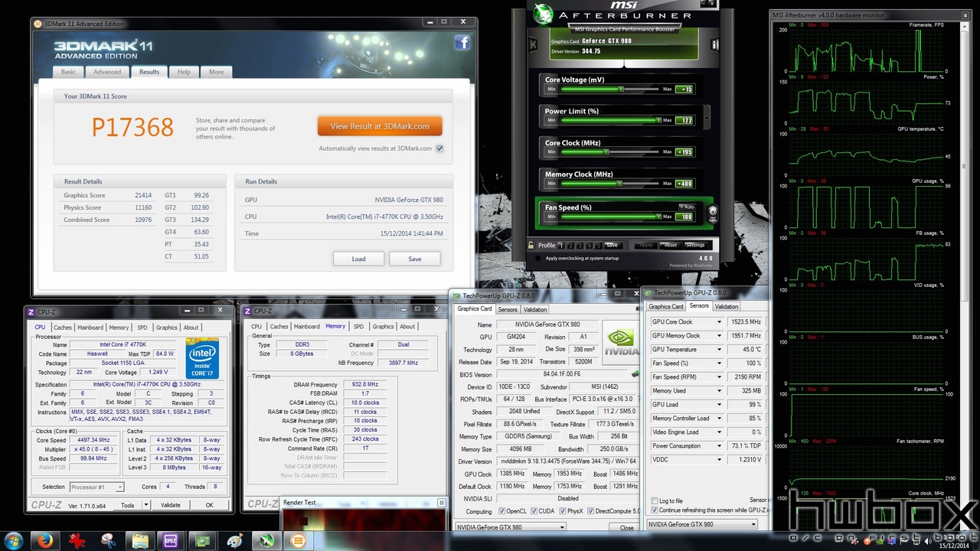This screenshot has width=980, height=551.
Task: Expand the GPU Core Clock sensor dropdown
Action: tap(719, 322)
